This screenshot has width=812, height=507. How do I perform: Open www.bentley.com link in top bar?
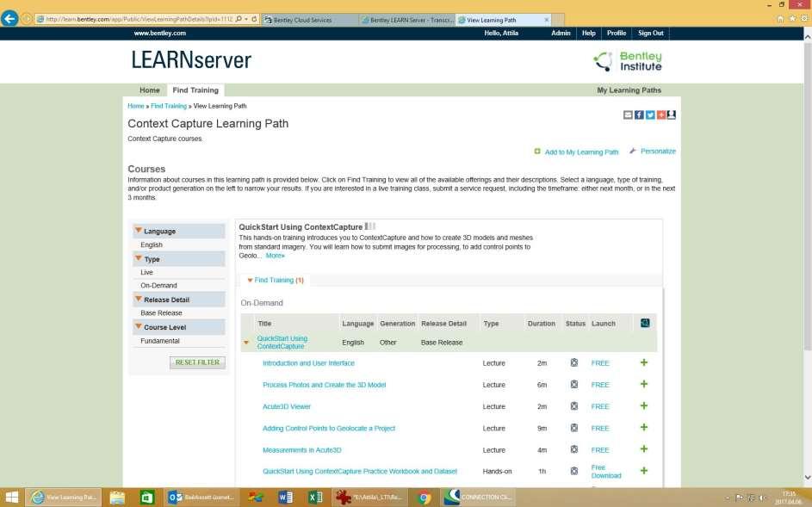pos(159,34)
